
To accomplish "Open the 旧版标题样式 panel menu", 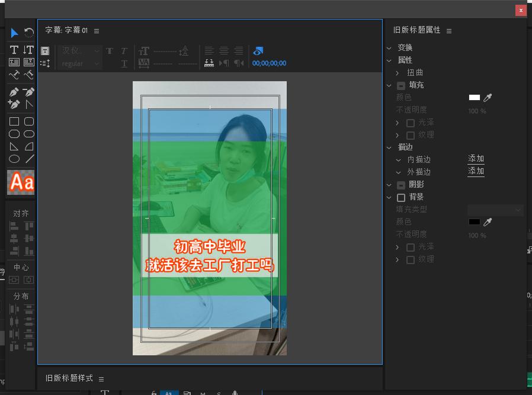I will pyautogui.click(x=101, y=378).
